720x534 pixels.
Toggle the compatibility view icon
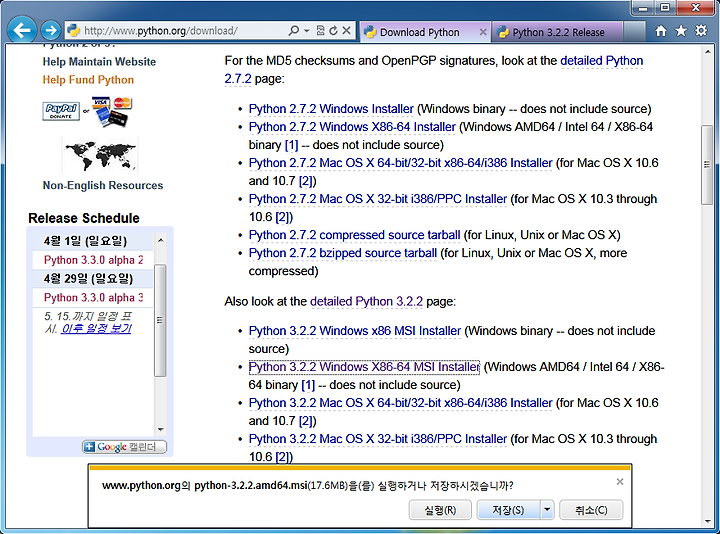(x=321, y=30)
